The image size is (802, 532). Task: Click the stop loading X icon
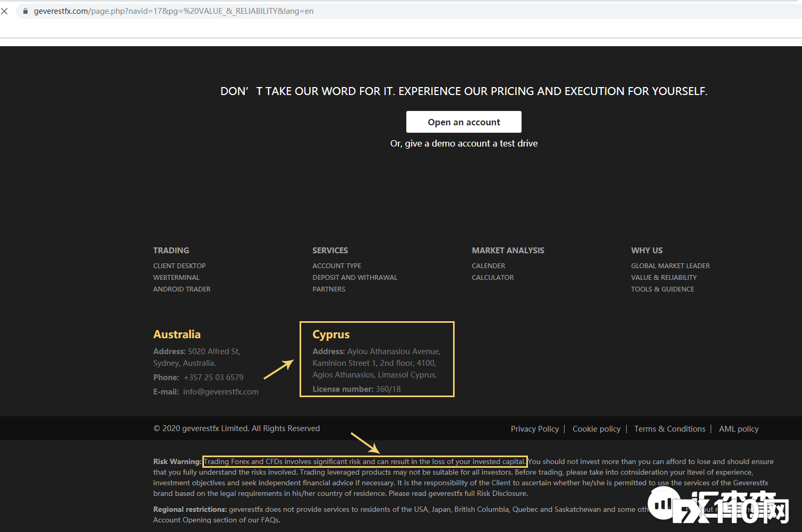(4, 11)
